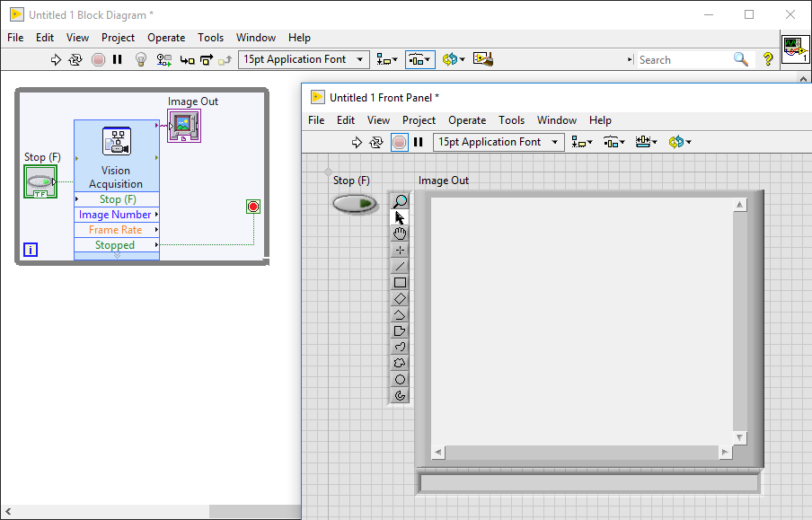Viewport: 812px width, 520px height.
Task: Enable Highlight Execution light bulb
Action: [139, 59]
